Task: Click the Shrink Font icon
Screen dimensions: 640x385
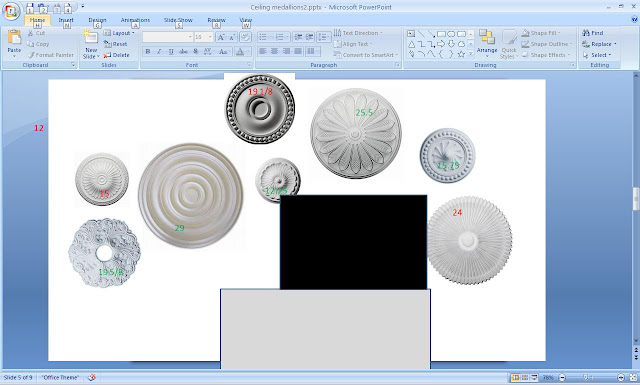Action: (x=231, y=37)
